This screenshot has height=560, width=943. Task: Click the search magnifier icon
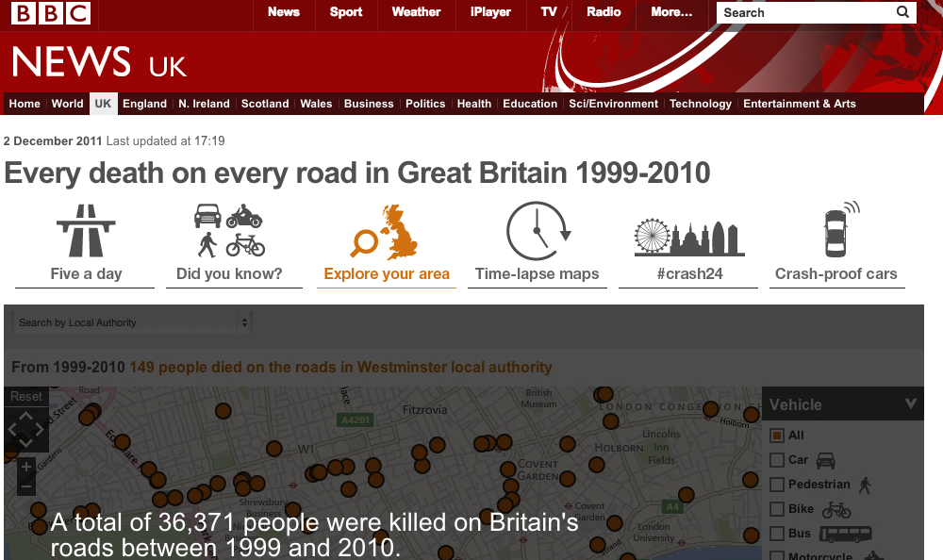point(902,12)
